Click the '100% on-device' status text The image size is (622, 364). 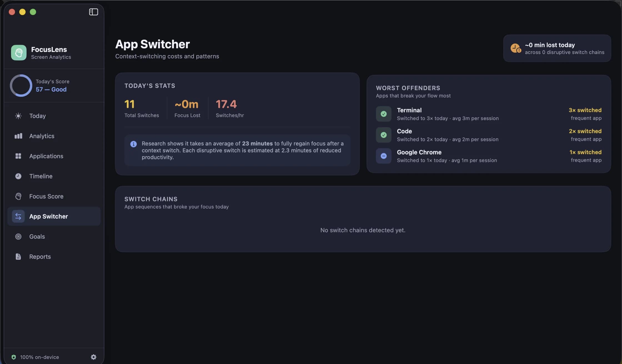tap(39, 357)
